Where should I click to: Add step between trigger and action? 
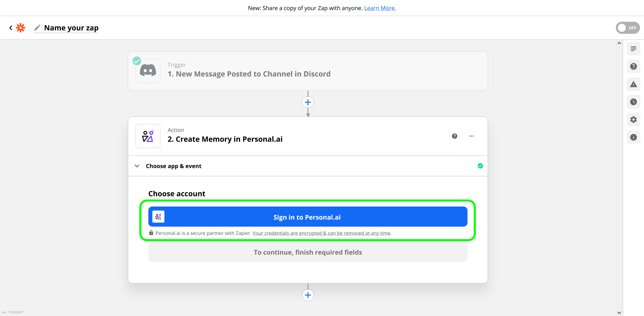pyautogui.click(x=308, y=102)
